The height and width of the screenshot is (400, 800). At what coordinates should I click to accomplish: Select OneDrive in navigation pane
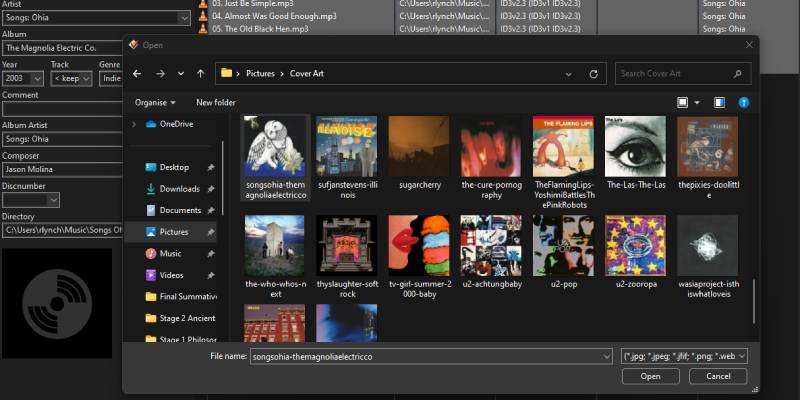(x=169, y=124)
